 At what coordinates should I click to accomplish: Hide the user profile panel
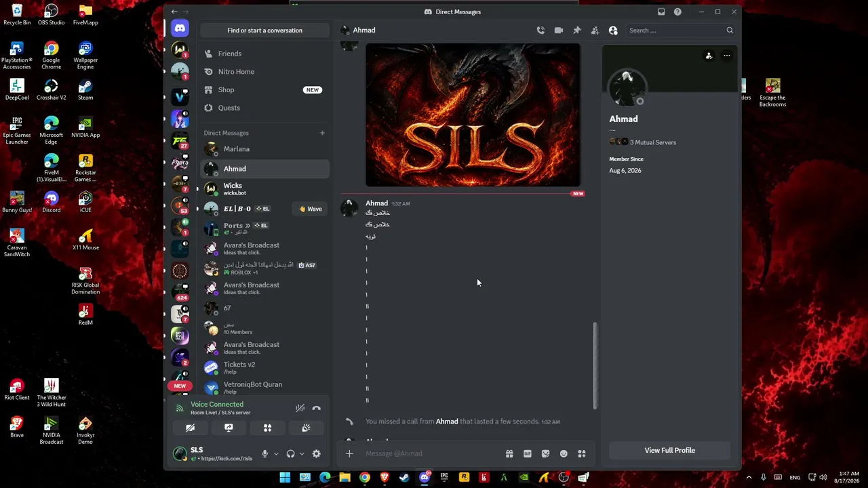coord(613,30)
